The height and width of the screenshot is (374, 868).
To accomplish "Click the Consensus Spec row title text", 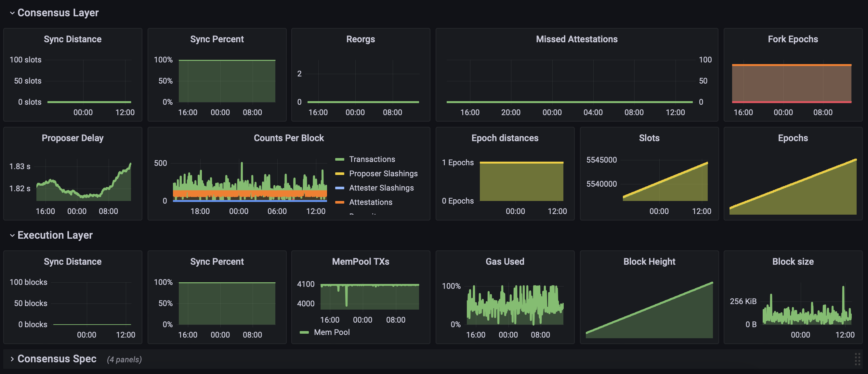I will point(57,359).
